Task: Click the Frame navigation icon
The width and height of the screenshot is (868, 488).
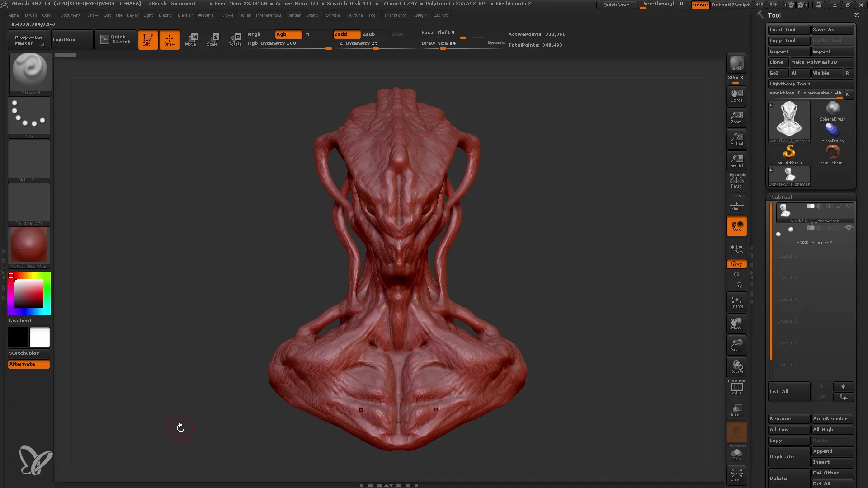Action: coord(736,302)
